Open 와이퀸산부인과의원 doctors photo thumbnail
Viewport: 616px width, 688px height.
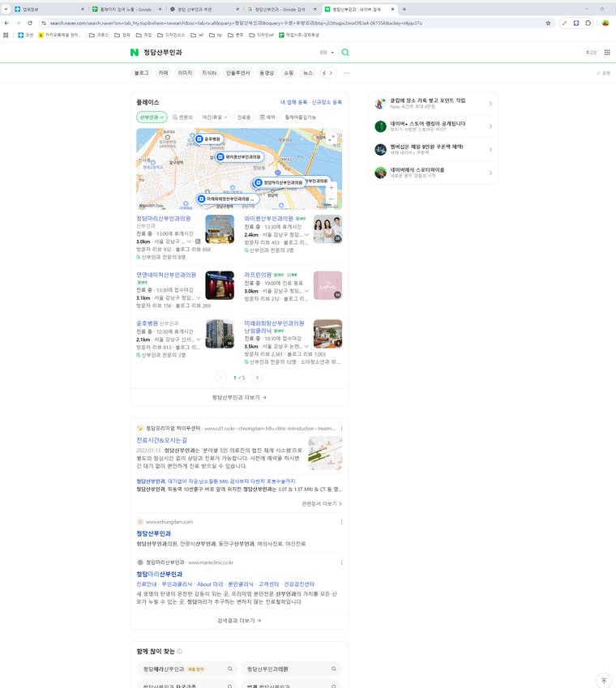[x=327, y=229]
